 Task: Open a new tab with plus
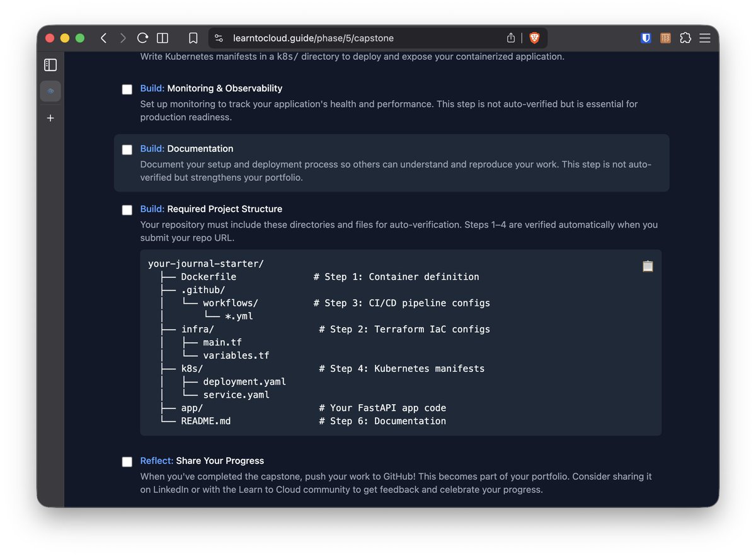click(x=50, y=118)
